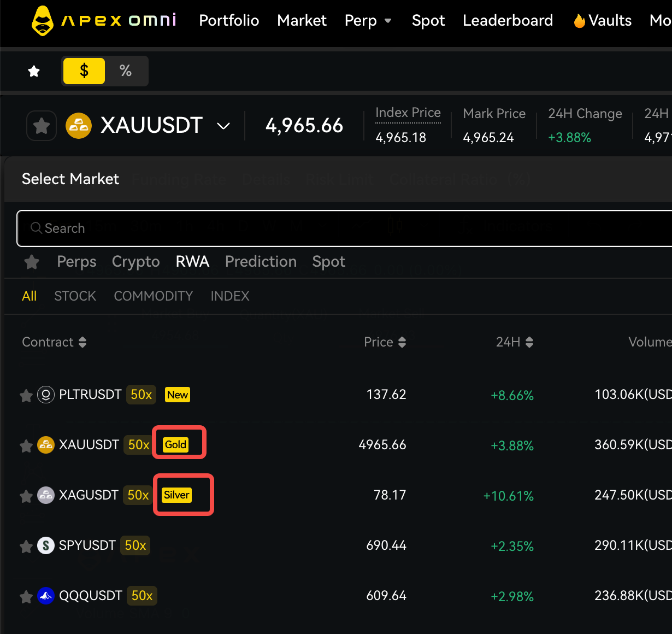Switch to the Crypto tab
672x634 pixels.
click(135, 262)
